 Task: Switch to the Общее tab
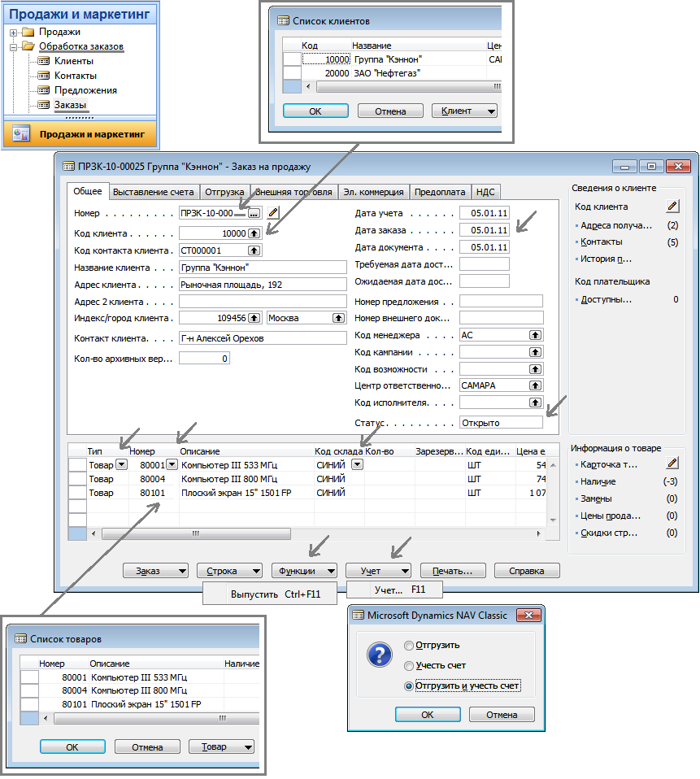88,191
